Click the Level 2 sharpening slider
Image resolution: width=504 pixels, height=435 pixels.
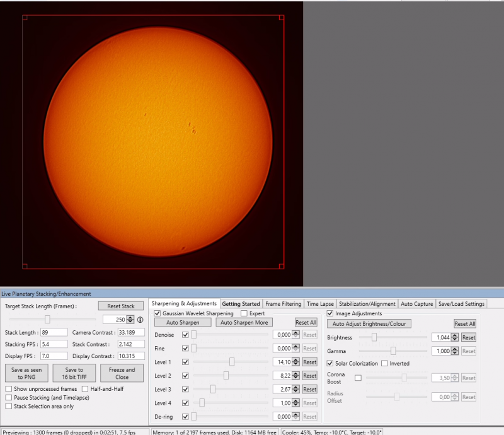[x=231, y=376]
